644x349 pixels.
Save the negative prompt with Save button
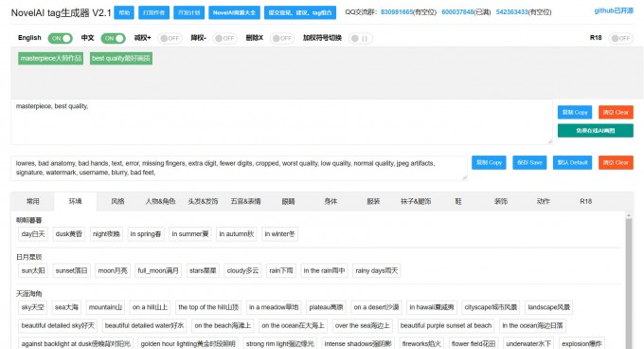(x=529, y=162)
